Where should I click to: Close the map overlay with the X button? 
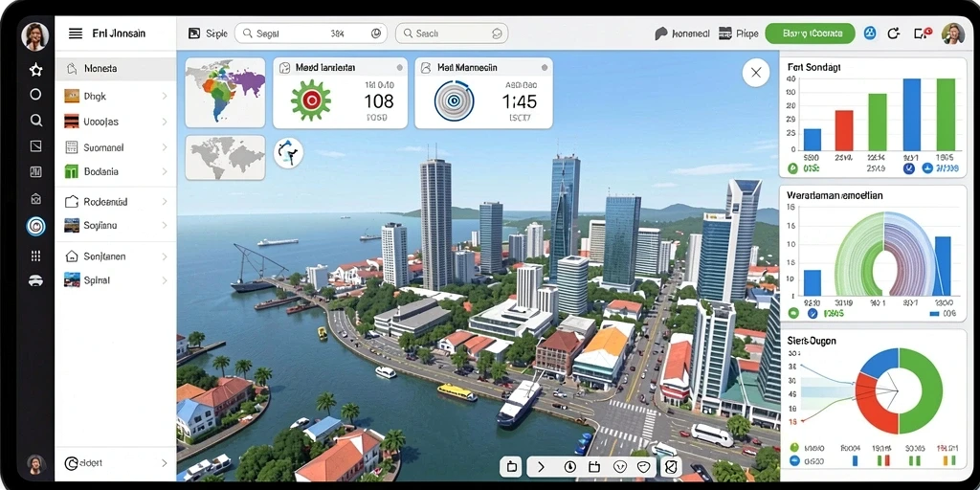click(x=756, y=73)
